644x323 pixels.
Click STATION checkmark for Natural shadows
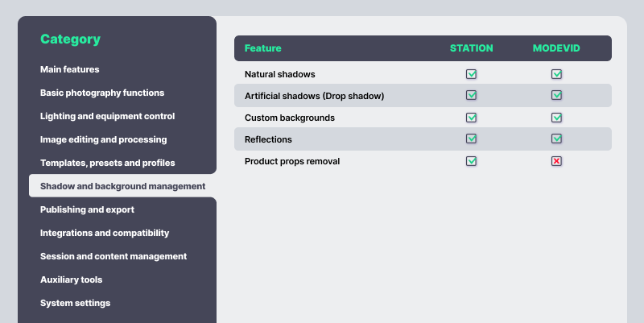coord(472,74)
